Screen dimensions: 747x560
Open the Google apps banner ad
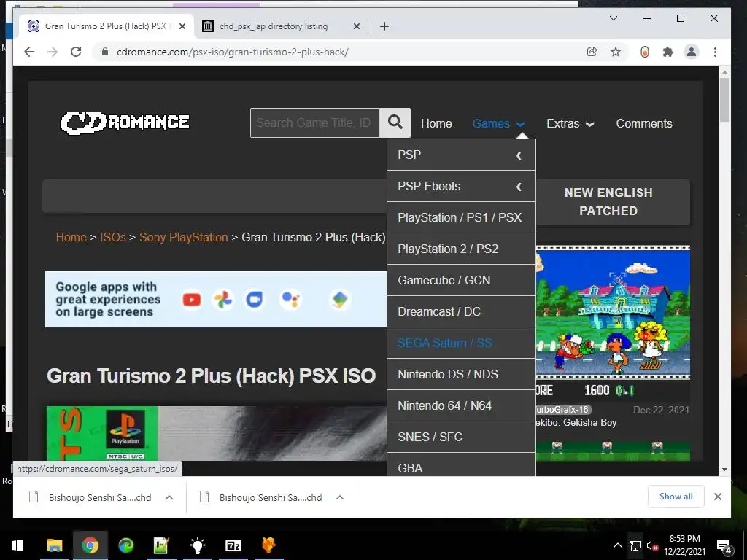216,300
